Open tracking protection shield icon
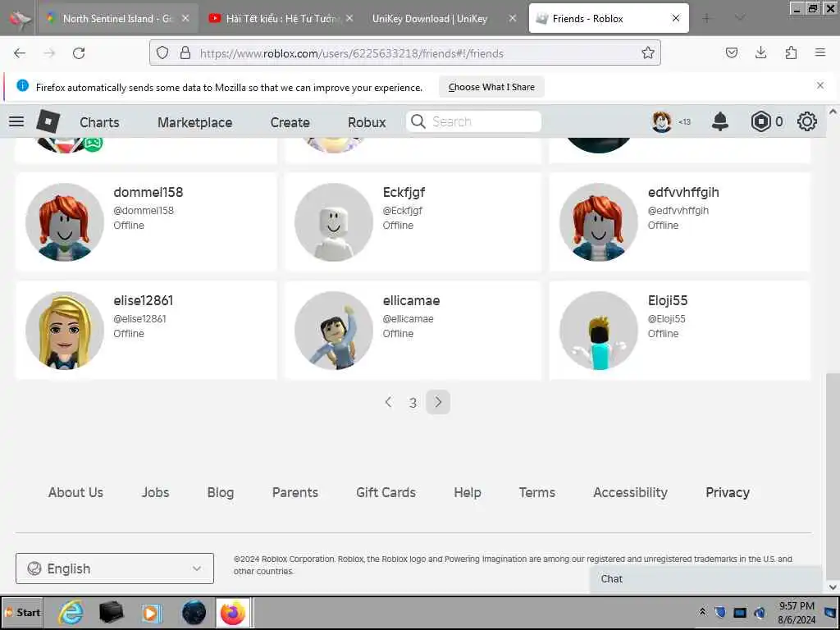 (x=162, y=52)
